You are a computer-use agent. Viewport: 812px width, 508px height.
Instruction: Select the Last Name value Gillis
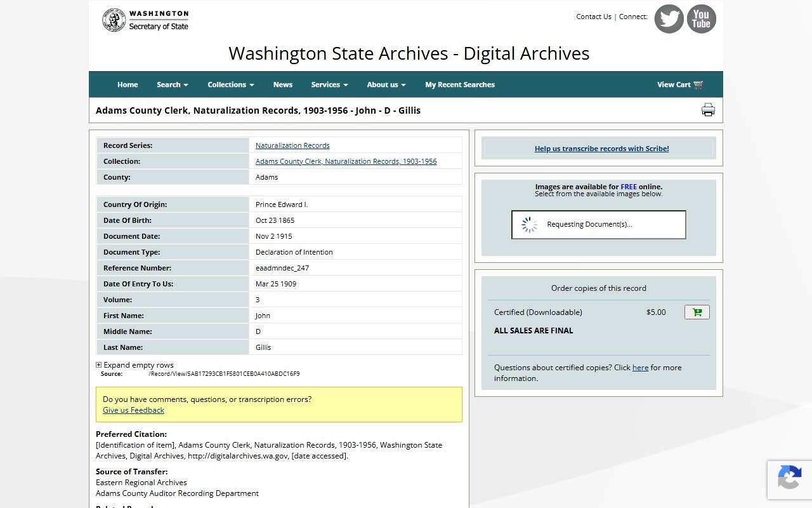click(263, 347)
